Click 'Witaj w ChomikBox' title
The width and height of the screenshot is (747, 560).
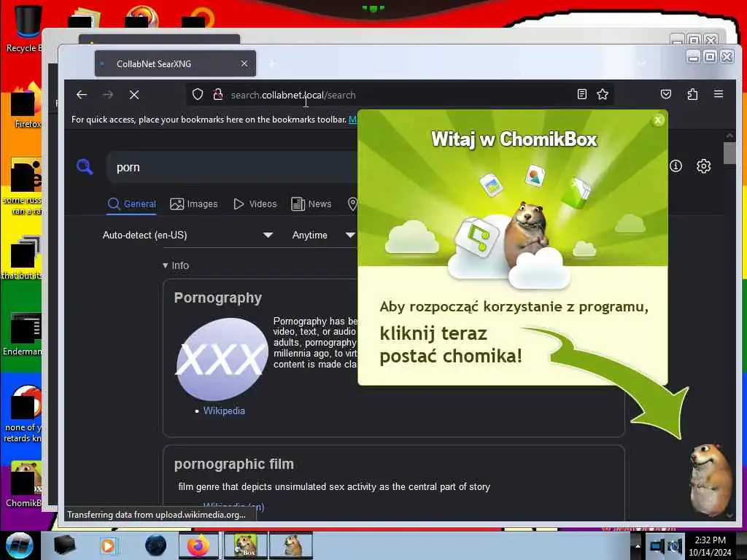[x=514, y=139]
